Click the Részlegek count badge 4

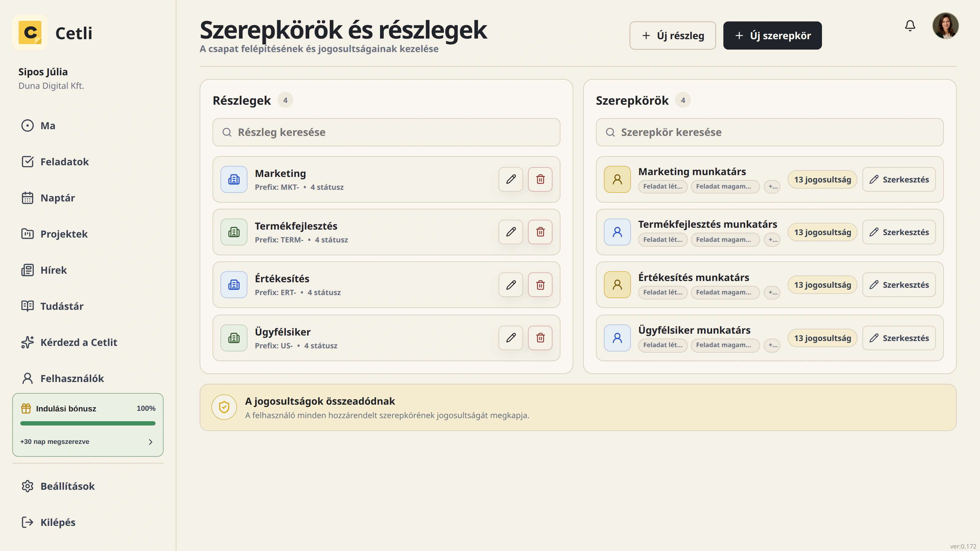(x=285, y=100)
